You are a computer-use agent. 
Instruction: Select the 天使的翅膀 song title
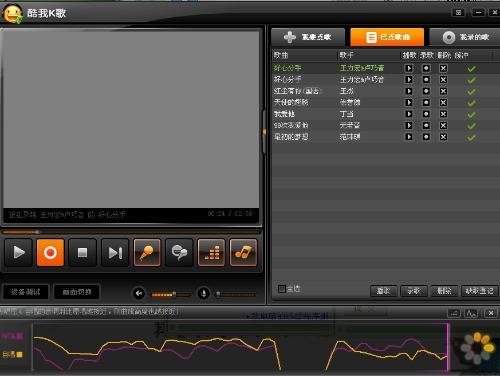[x=291, y=102]
